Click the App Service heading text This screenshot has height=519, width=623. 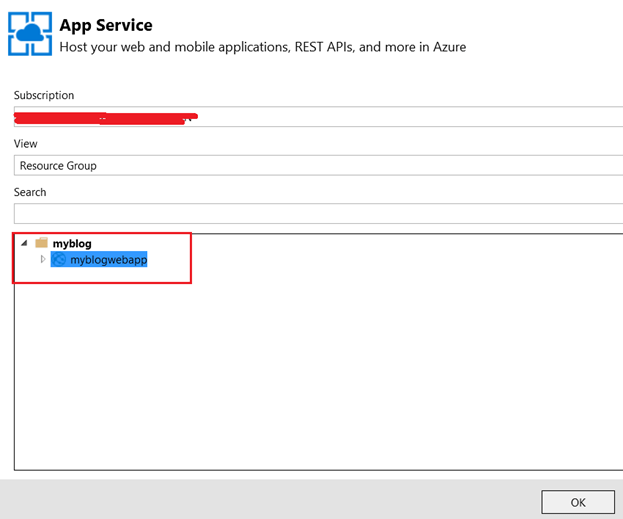[106, 25]
